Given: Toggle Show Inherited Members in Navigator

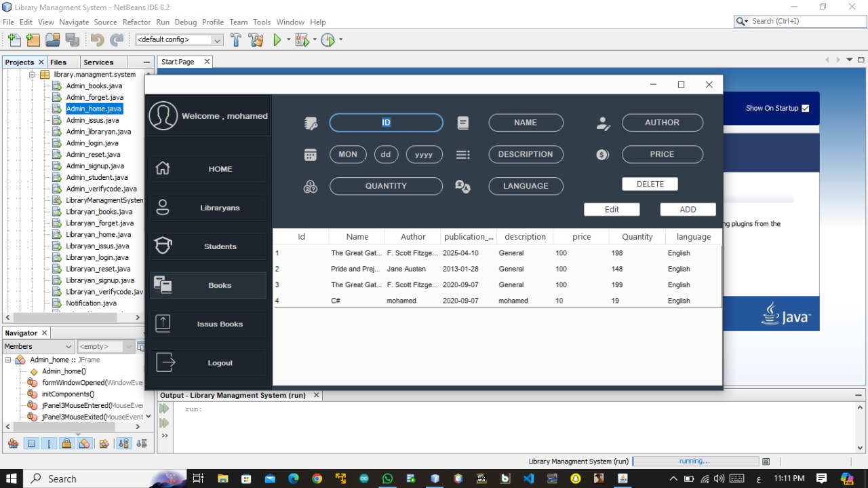Looking at the screenshot, I should pyautogui.click(x=13, y=443).
